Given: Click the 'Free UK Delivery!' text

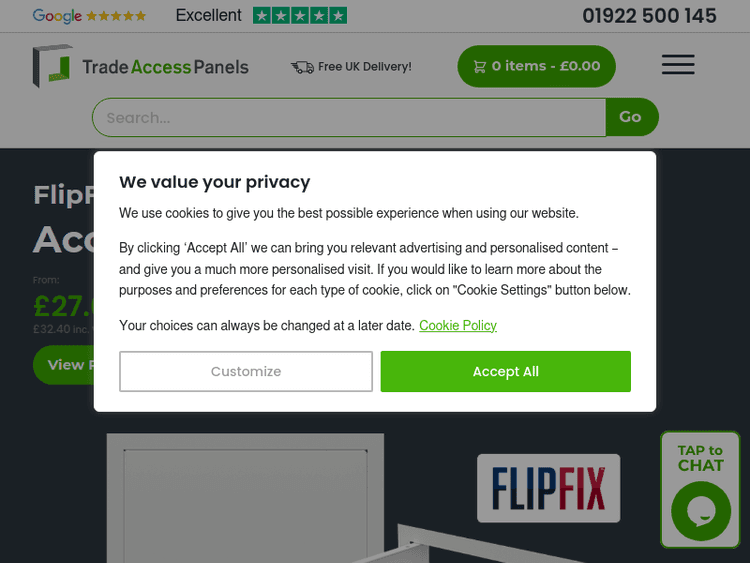Looking at the screenshot, I should click(x=365, y=67).
